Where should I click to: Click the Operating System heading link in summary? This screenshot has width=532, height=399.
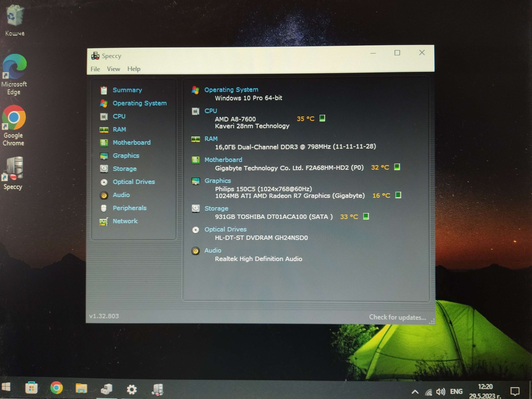(x=231, y=90)
